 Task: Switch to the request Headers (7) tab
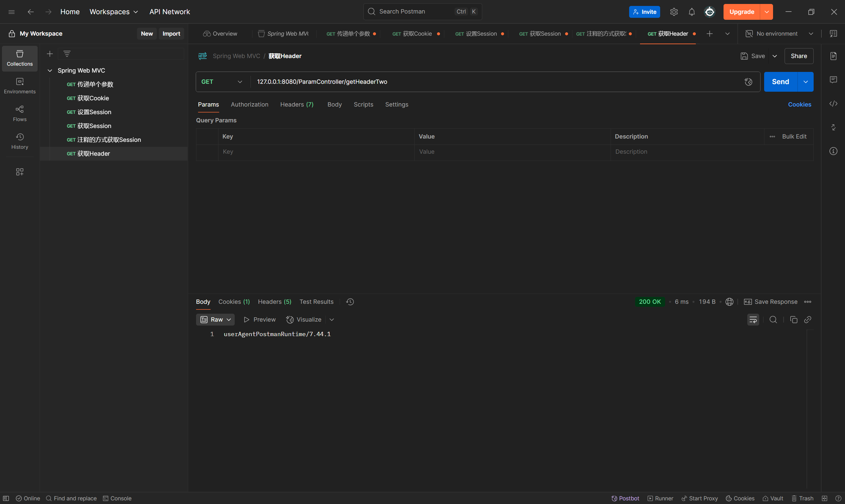tap(297, 105)
